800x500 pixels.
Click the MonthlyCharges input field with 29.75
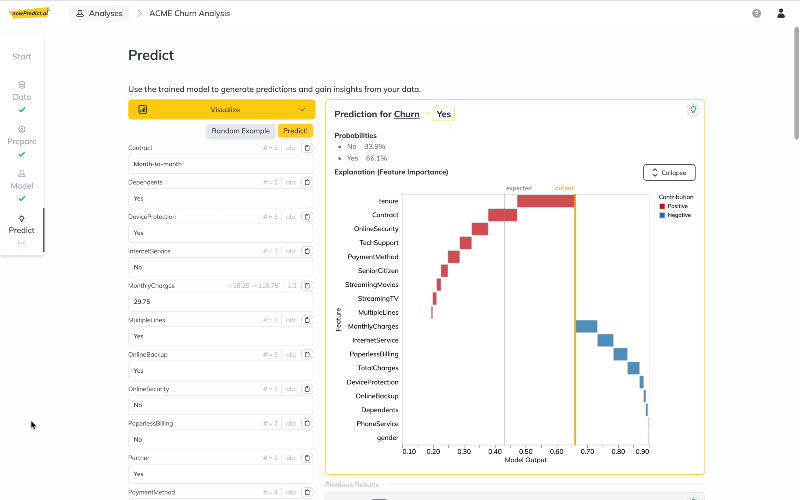220,302
